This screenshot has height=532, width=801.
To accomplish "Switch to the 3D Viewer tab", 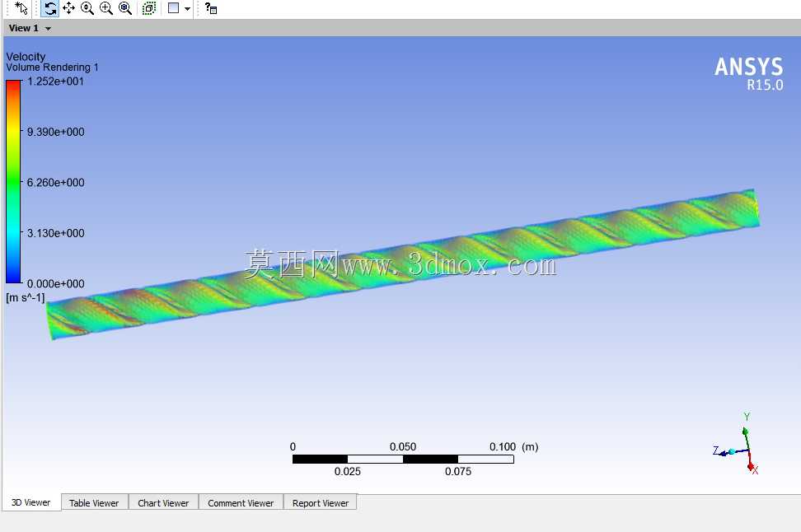I will pyautogui.click(x=31, y=502).
